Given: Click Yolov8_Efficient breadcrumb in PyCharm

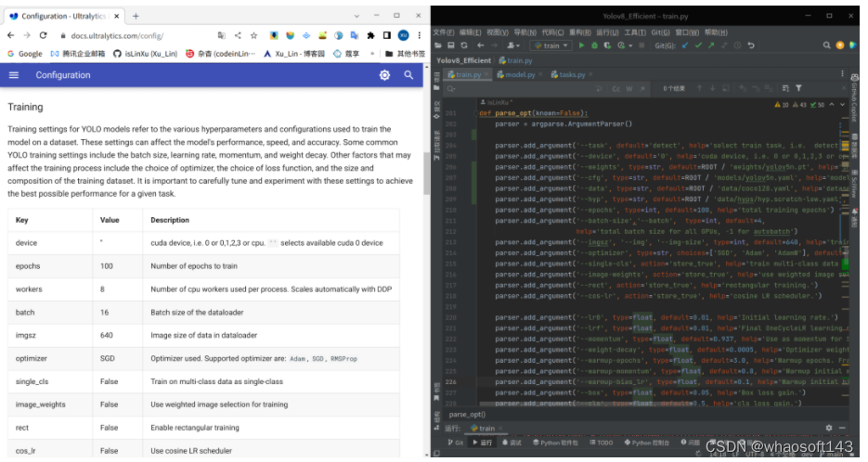Looking at the screenshot, I should coord(463,60).
